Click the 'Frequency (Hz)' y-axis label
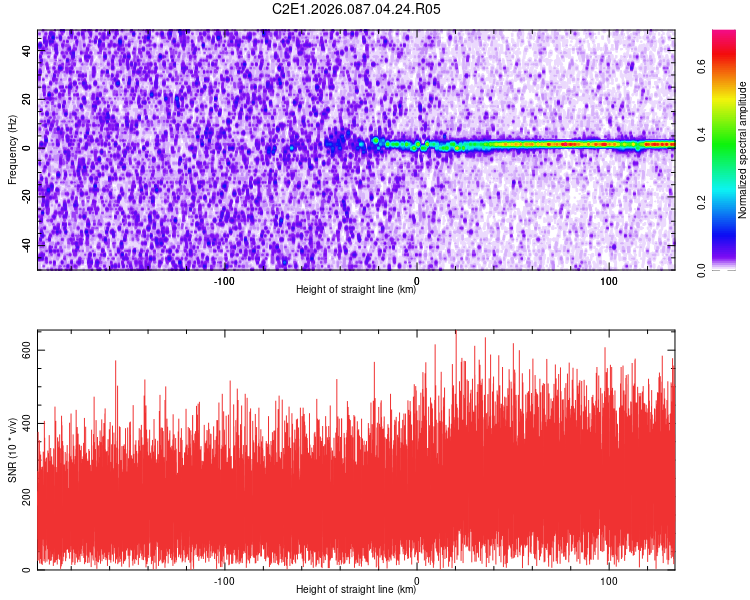 point(12,150)
